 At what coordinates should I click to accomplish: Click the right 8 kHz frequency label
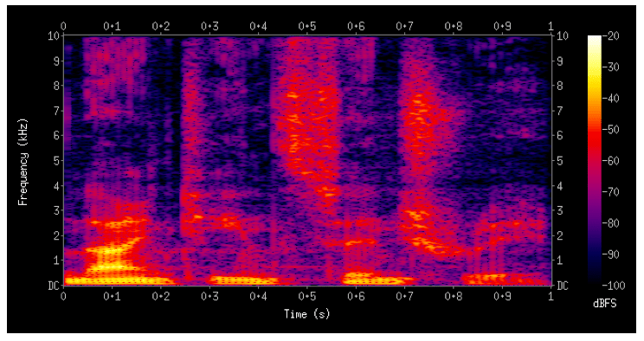coord(560,86)
